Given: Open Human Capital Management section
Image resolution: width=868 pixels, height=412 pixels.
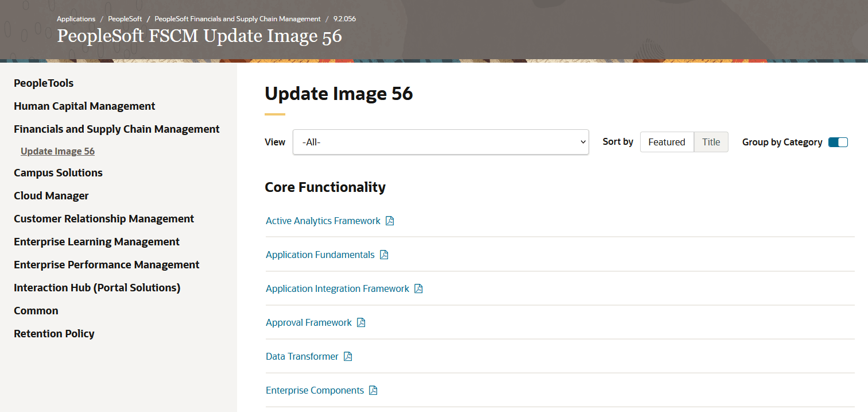Looking at the screenshot, I should [x=84, y=106].
